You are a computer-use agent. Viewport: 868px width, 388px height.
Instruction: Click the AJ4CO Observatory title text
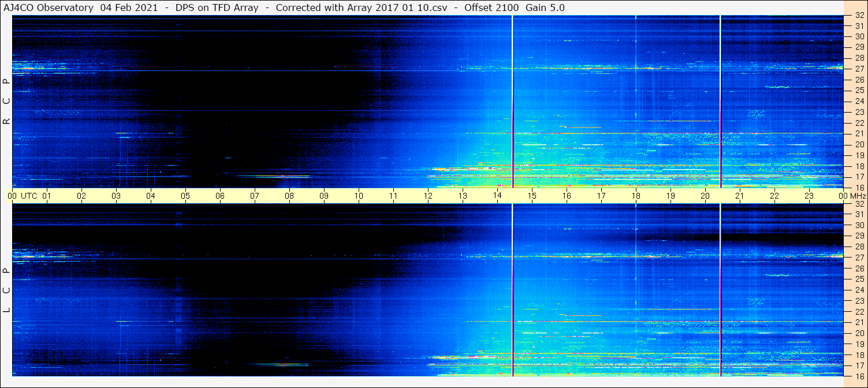(x=49, y=8)
